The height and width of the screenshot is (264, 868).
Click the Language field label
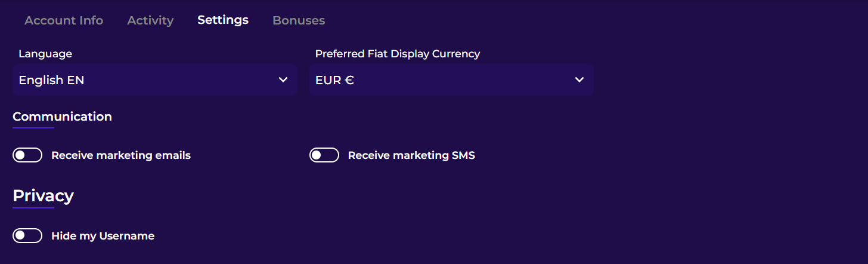45,54
